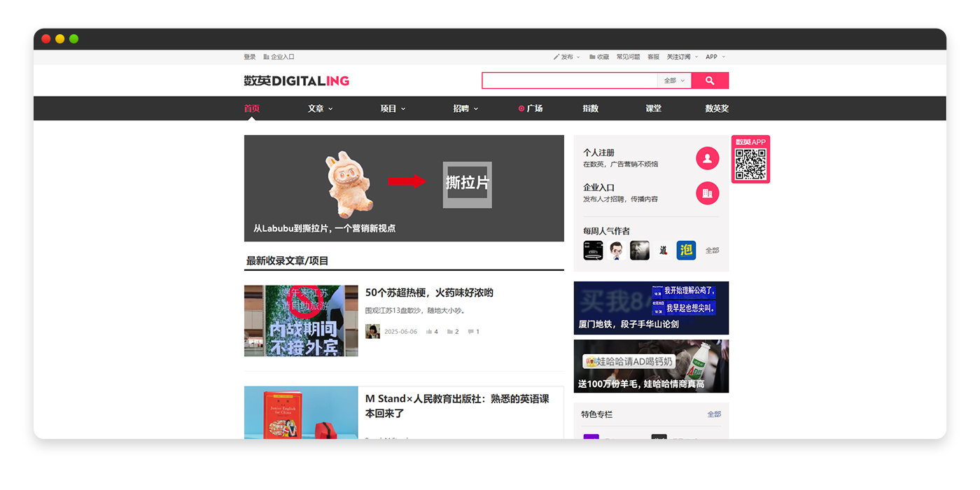Click the 企业入口 heading in sidebar
The width and height of the screenshot is (980, 490).
598,188
